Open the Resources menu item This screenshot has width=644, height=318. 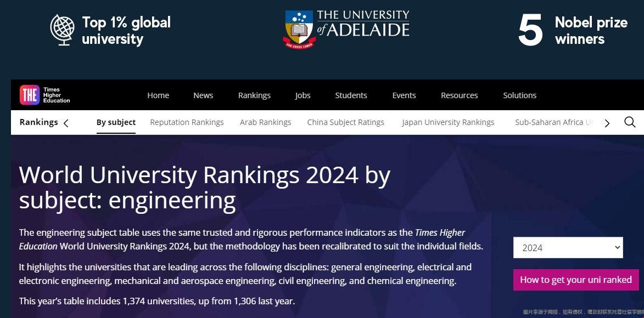(459, 95)
